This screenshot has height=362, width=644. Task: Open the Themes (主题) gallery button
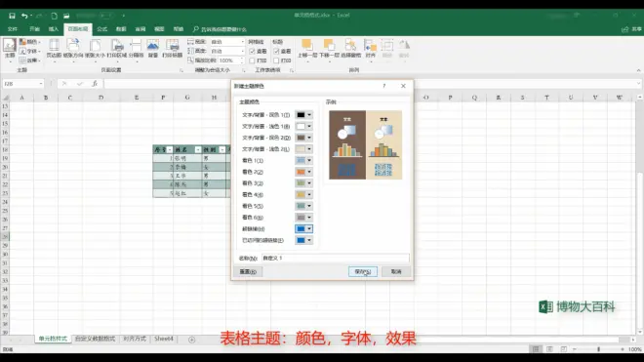click(10, 50)
